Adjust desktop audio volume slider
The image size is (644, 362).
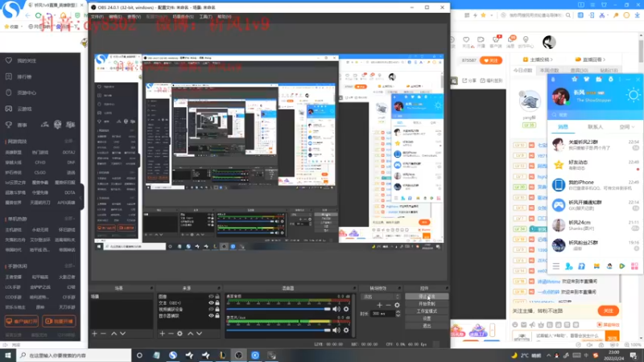[x=279, y=309]
